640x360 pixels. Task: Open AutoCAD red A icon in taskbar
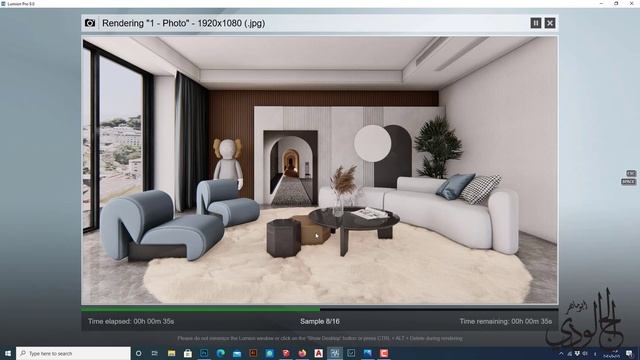tap(318, 353)
